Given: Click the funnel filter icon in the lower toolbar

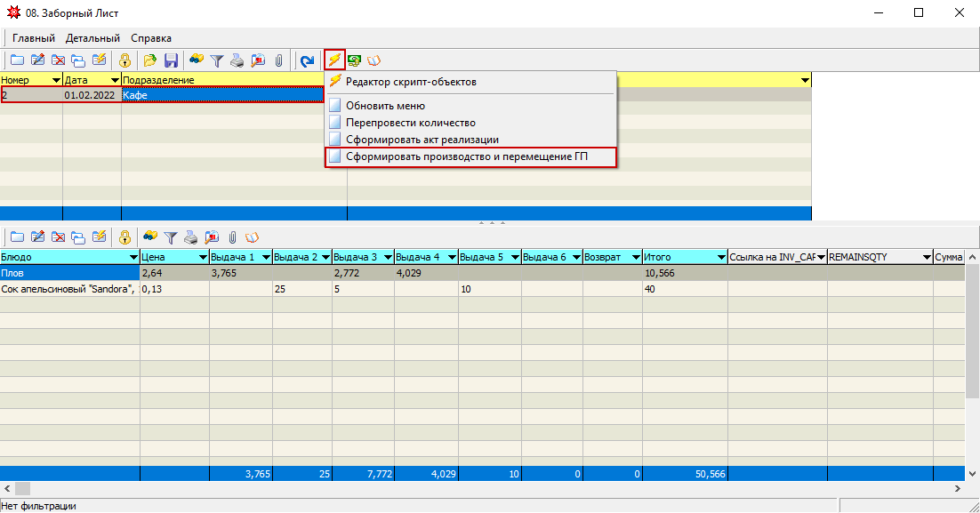Looking at the screenshot, I should coord(170,237).
